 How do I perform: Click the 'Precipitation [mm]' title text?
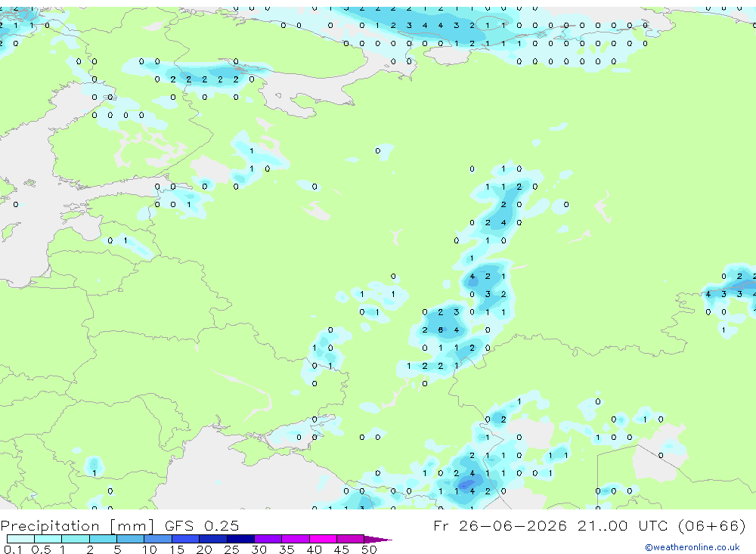[x=77, y=525]
